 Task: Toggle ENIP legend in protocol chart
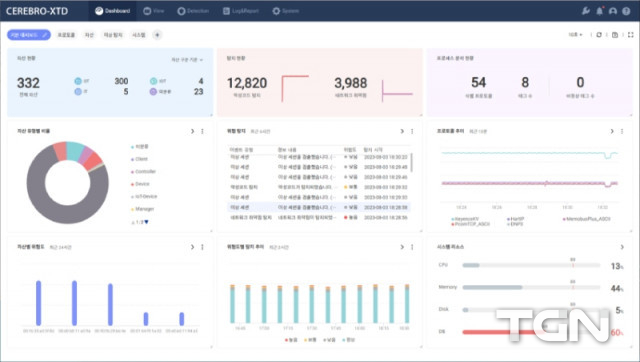[515, 224]
